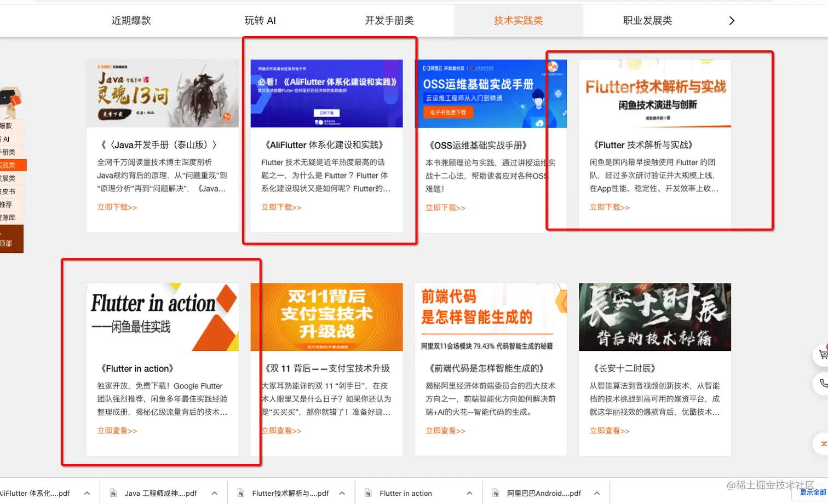Viewport: 828px width, 504px height.
Task: Open download options for Java 工程师成神 pdf
Action: (x=215, y=493)
